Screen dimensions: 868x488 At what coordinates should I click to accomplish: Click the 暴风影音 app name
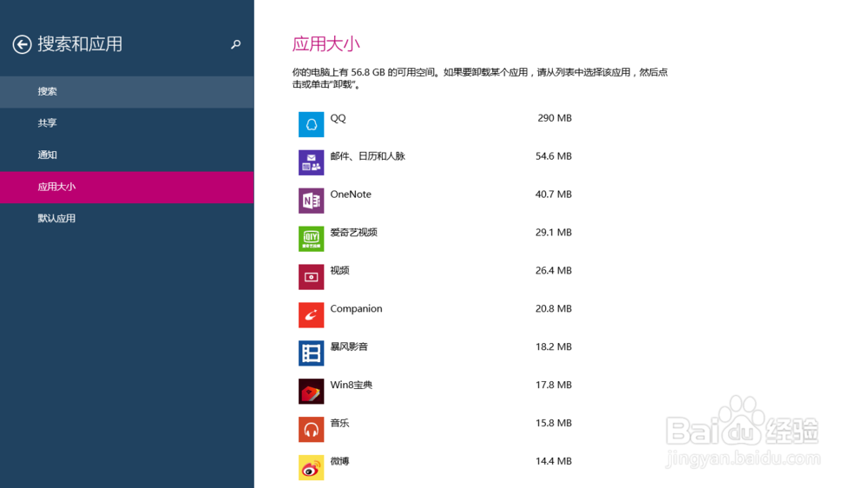point(349,346)
